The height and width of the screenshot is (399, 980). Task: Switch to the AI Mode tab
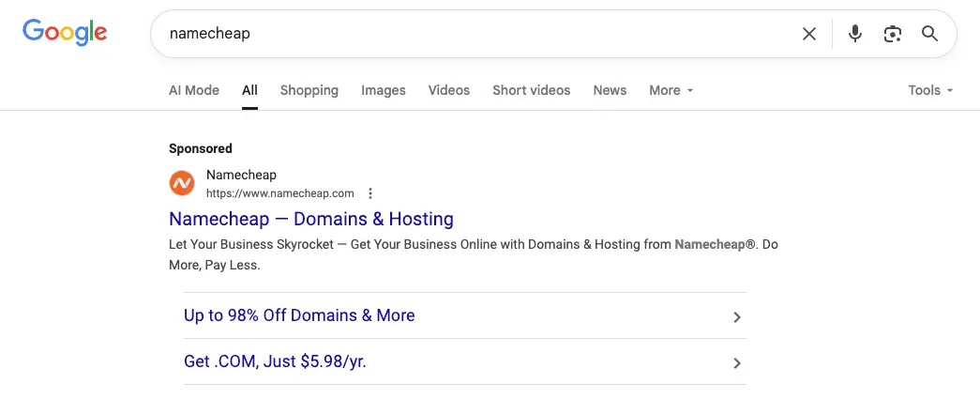click(x=194, y=90)
